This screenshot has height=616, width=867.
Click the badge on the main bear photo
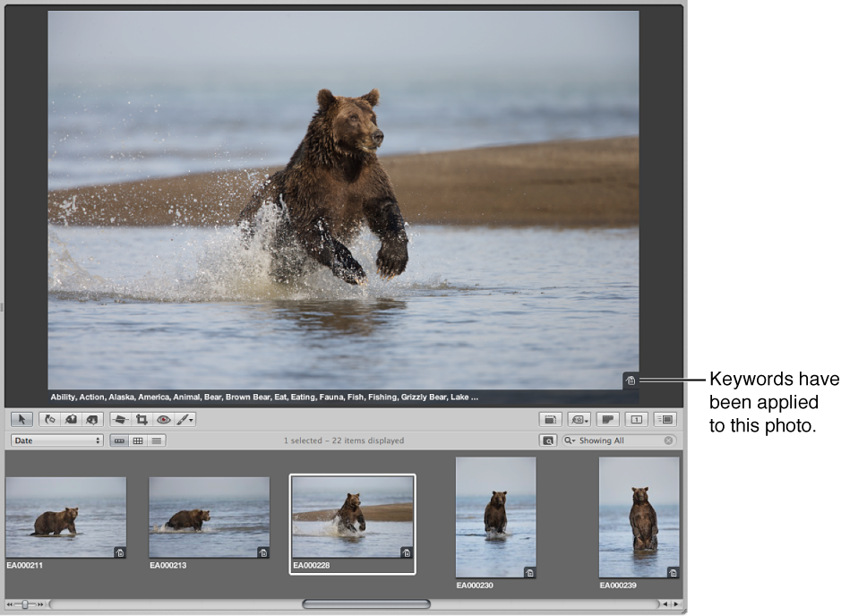coord(631,381)
